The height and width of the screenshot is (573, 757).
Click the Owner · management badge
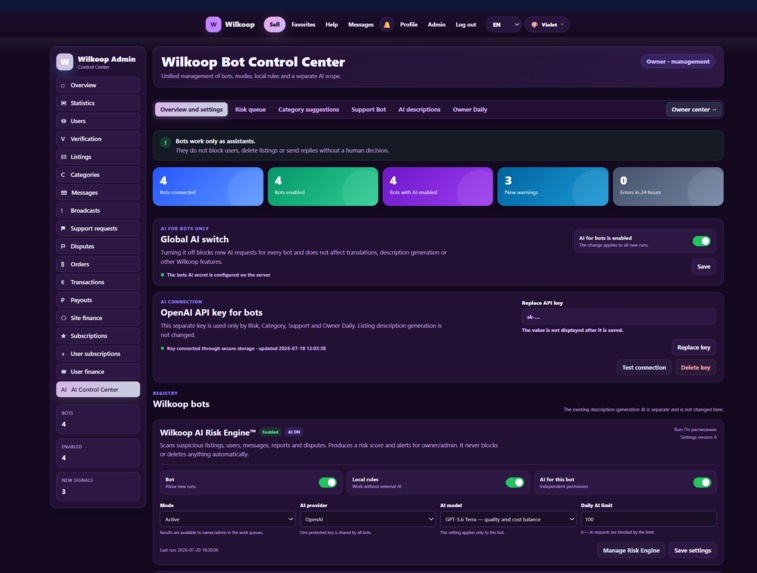point(678,62)
